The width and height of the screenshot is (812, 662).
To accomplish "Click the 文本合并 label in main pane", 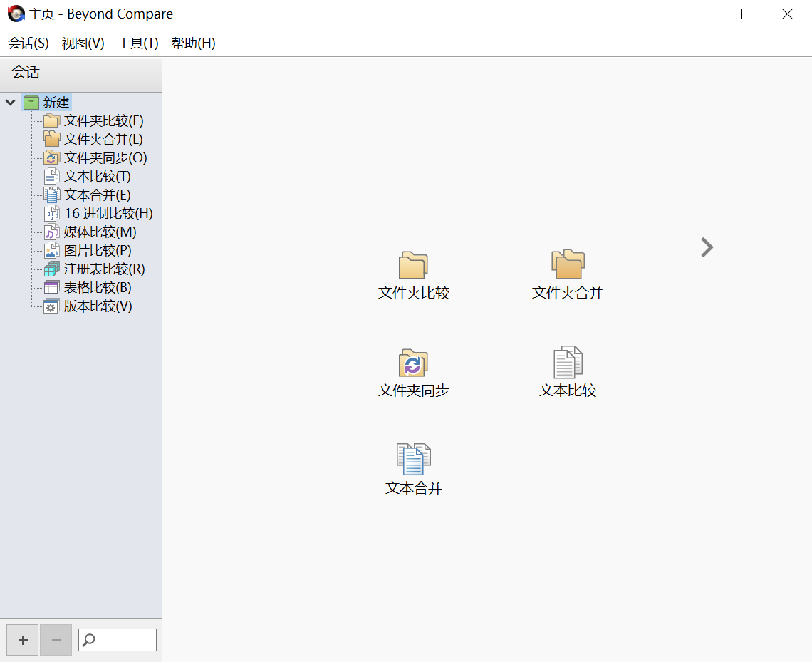I will click(413, 488).
